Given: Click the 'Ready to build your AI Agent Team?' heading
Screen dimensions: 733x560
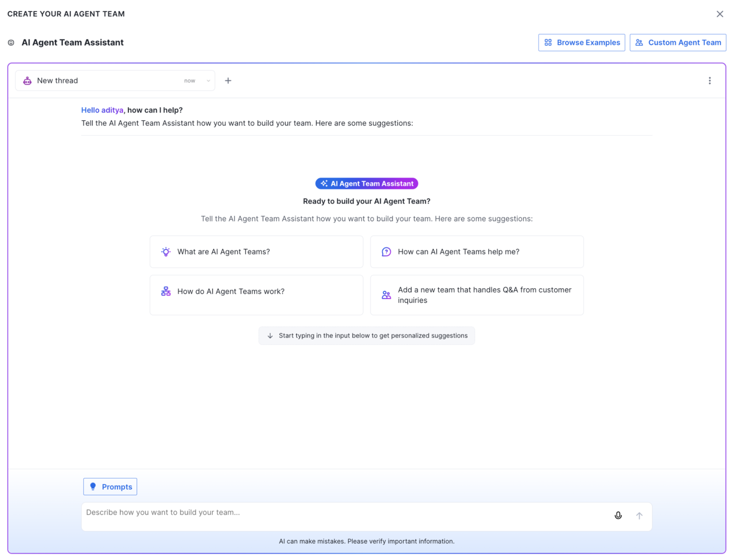Looking at the screenshot, I should (x=366, y=202).
